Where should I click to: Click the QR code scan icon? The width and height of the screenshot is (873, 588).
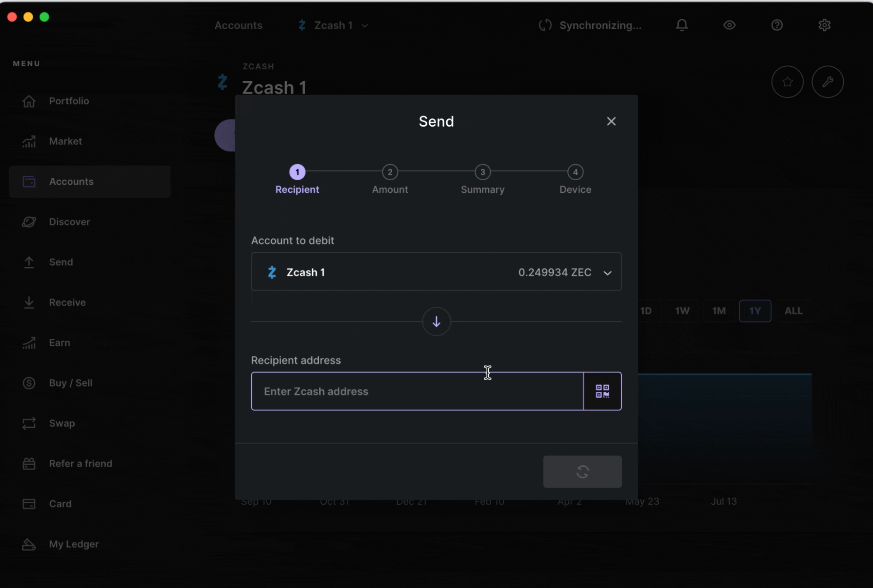pos(602,391)
